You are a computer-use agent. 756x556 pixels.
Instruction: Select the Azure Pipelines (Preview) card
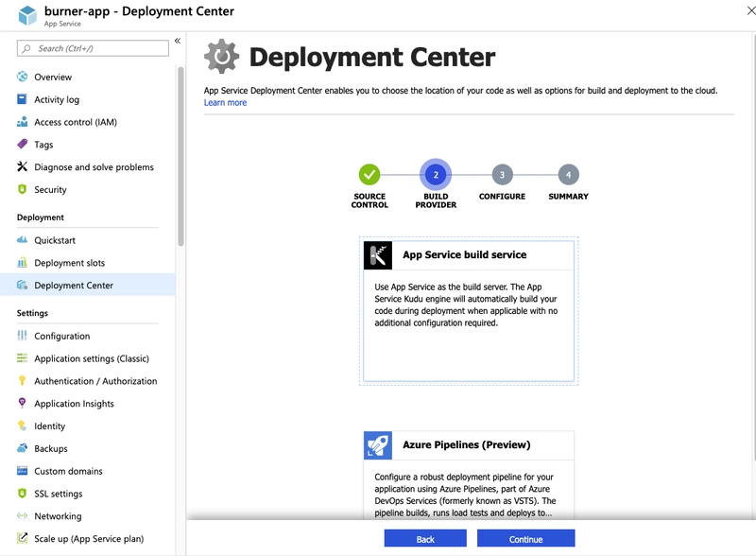coord(469,476)
